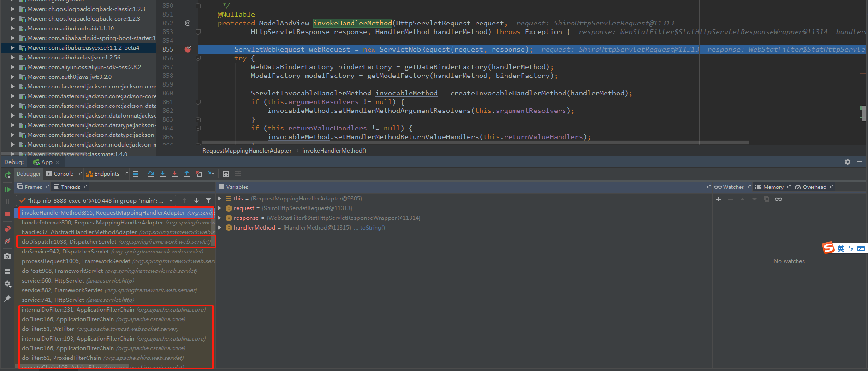
Task: Expand Maven easyexcel library node
Action: (x=13, y=48)
